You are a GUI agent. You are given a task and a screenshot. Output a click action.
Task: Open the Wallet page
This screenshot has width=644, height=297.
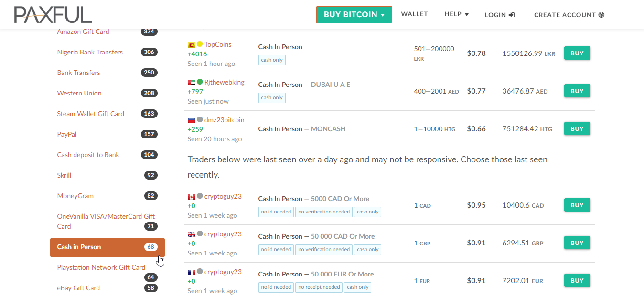[414, 14]
